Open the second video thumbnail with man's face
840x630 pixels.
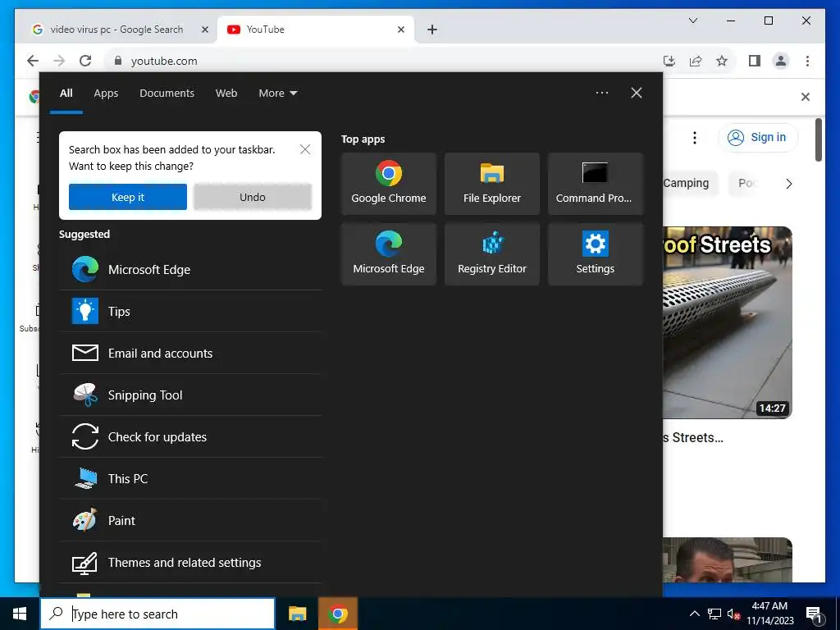click(728, 559)
